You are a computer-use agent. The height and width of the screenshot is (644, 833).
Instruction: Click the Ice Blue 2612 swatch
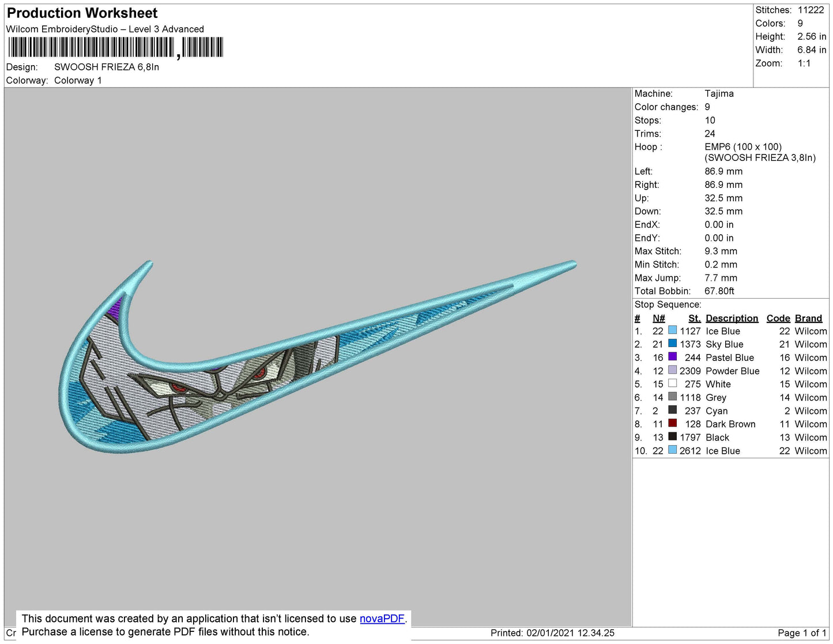point(672,450)
